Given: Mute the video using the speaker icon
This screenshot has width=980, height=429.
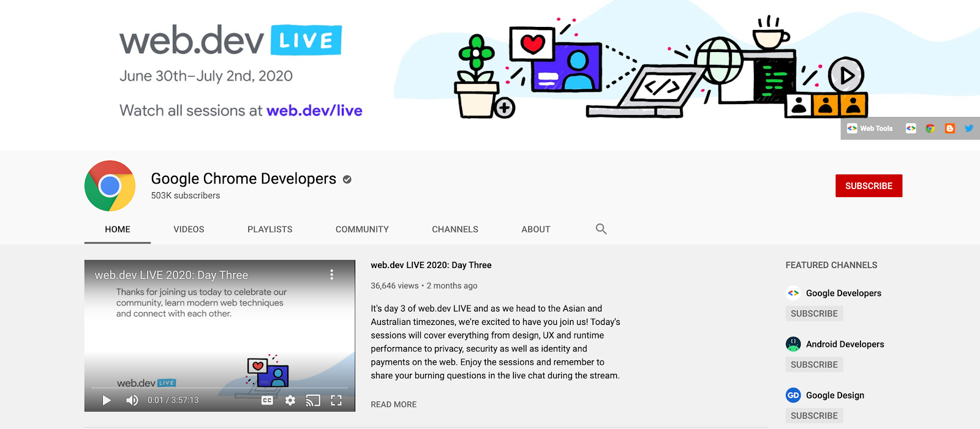Looking at the screenshot, I should [132, 400].
